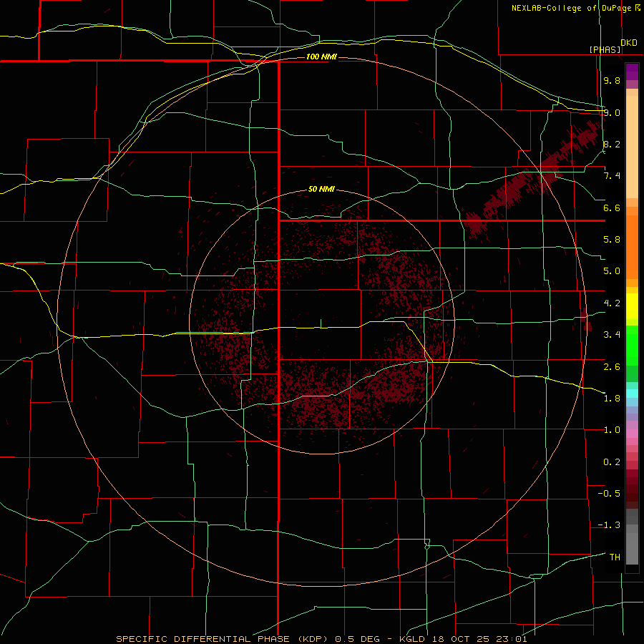Pick the pink band of the color bar
644x644 pixels.
tap(632, 434)
